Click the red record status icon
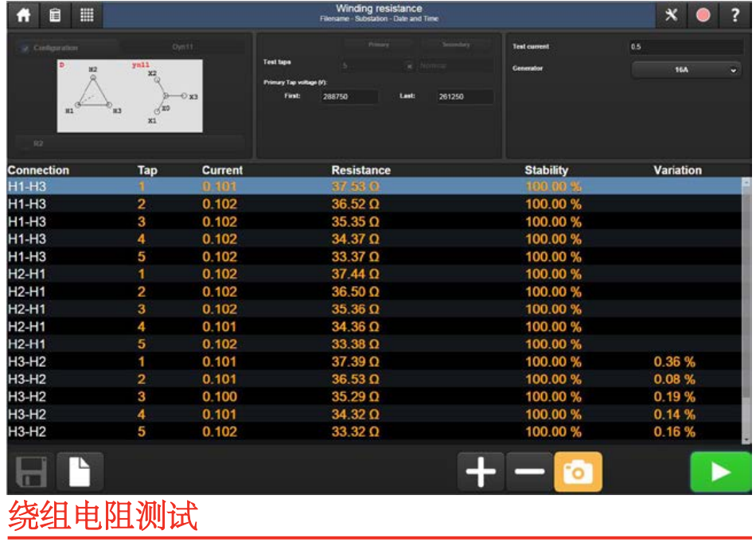The width and height of the screenshot is (756, 542). pyautogui.click(x=703, y=15)
